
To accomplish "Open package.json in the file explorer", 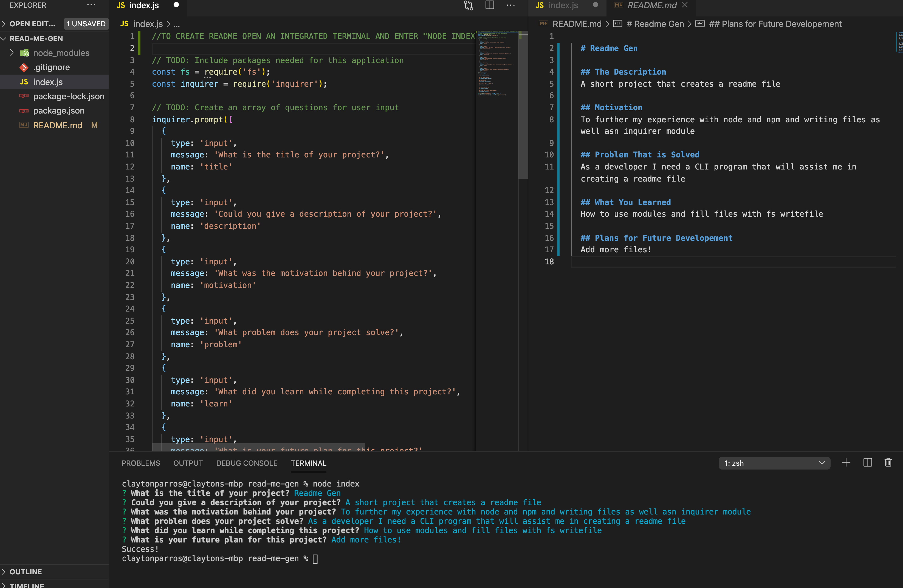I will [59, 111].
